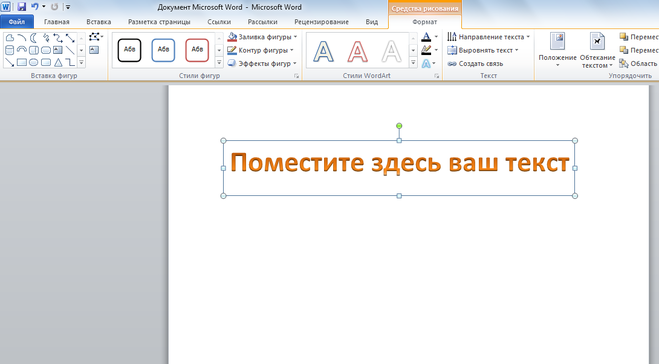Apply the blue outline Абв shape style
This screenshot has height=364, width=659.
(x=163, y=50)
